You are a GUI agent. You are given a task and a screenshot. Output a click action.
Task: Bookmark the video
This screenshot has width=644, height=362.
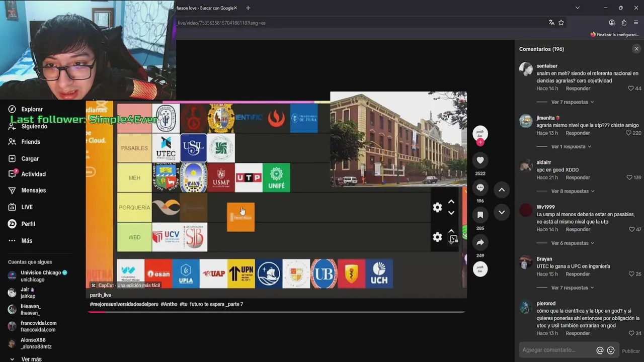pos(480,215)
